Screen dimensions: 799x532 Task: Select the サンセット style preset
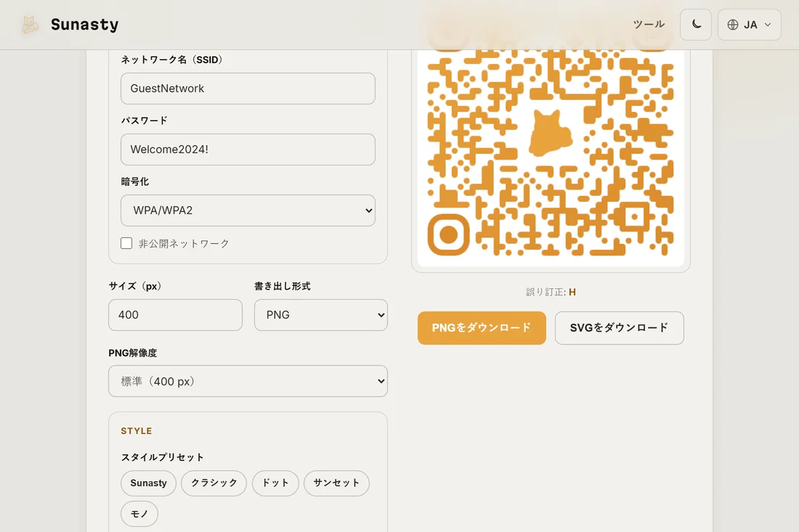[336, 483]
